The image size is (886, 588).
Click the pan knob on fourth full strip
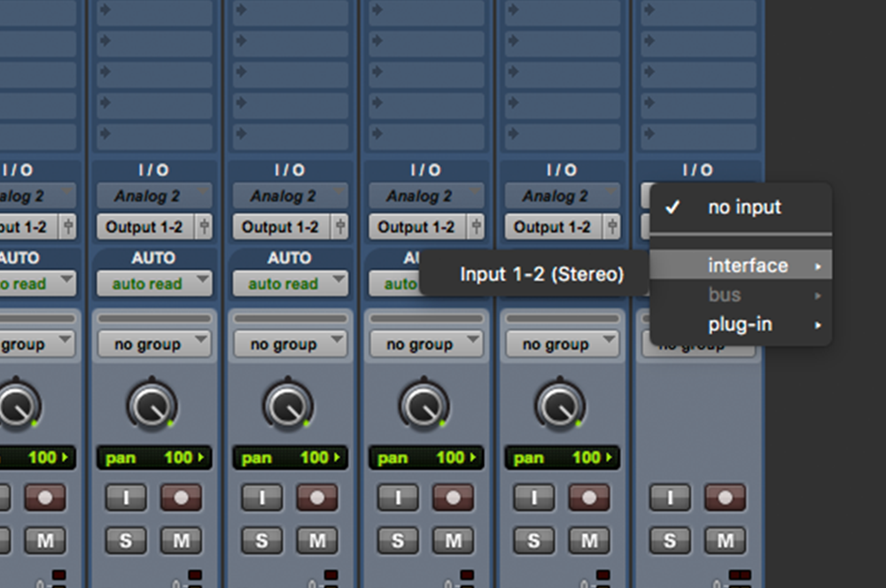(560, 406)
